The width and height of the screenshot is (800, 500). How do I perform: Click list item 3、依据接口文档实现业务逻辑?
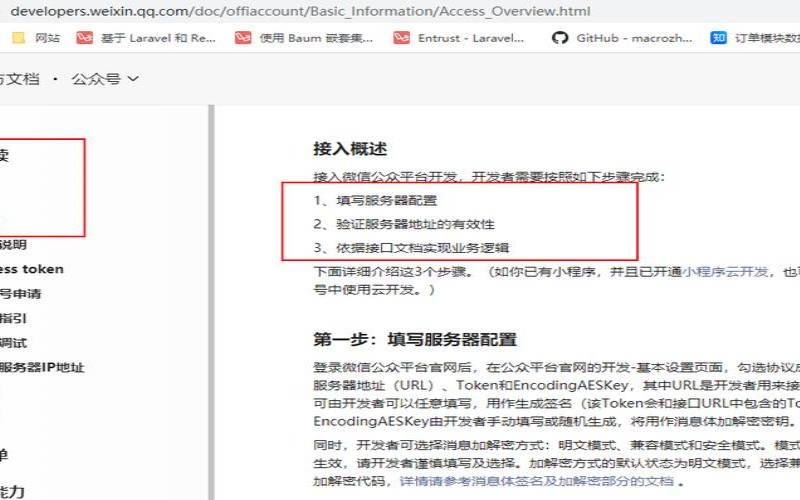(x=411, y=248)
